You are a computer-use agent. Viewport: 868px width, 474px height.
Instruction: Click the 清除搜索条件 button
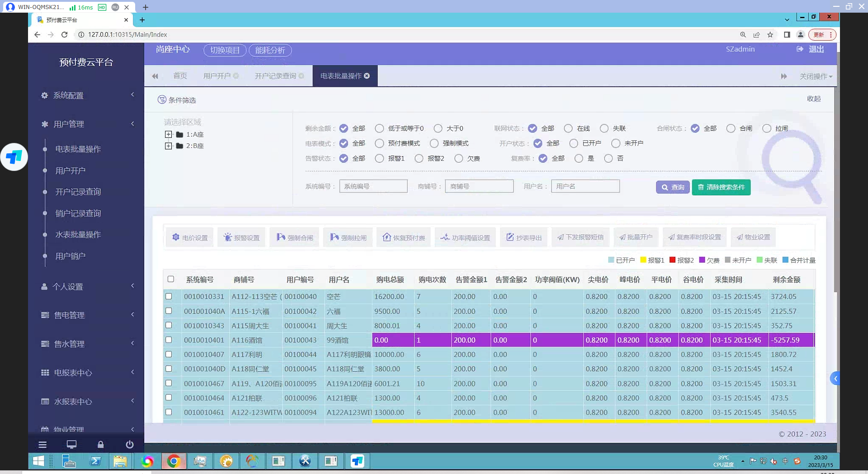pyautogui.click(x=721, y=187)
